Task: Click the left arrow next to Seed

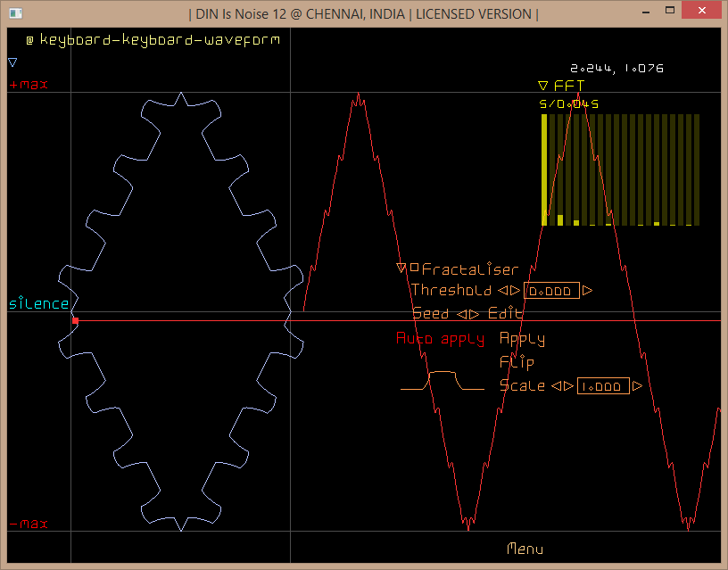Action: point(461,314)
